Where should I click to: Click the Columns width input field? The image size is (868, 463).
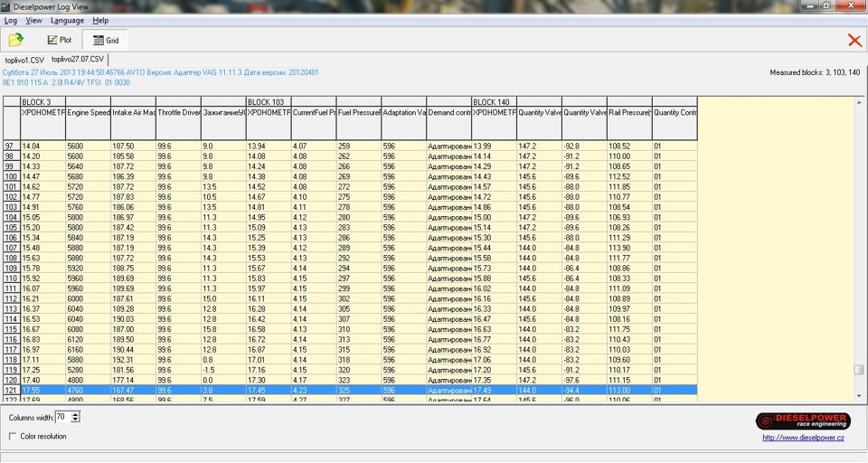(62, 417)
